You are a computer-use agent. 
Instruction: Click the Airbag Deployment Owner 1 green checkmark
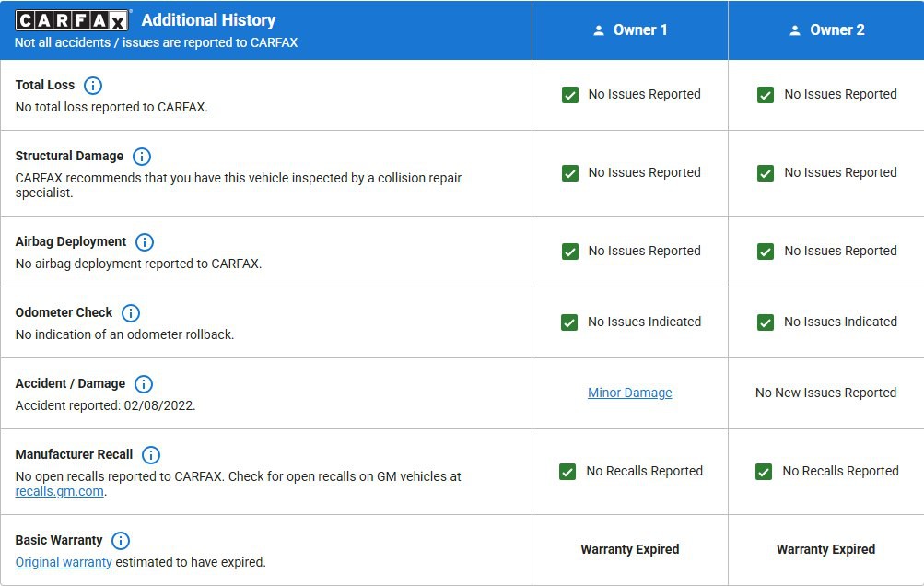(570, 252)
